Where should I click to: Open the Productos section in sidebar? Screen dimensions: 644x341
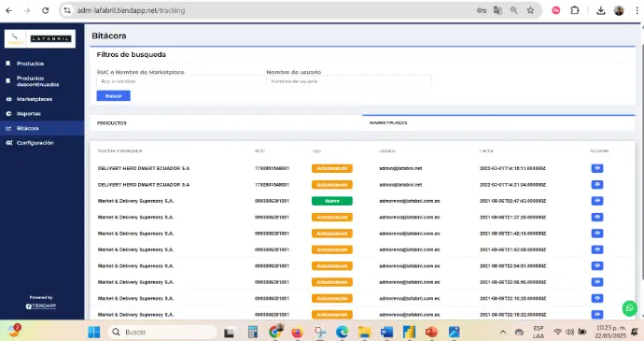point(30,64)
